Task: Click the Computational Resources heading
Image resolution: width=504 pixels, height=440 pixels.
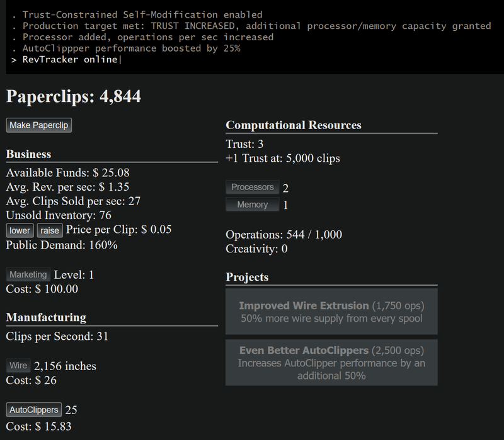Action: (x=294, y=125)
